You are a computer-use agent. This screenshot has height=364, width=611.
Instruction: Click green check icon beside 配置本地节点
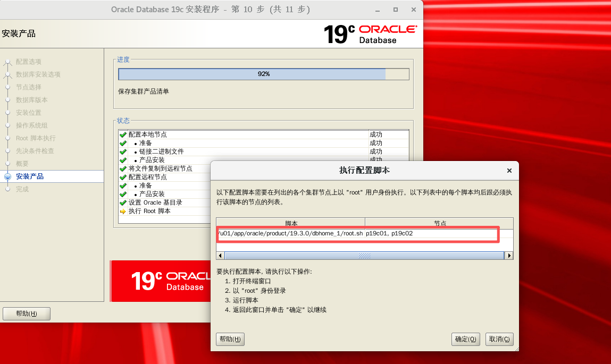pyautogui.click(x=123, y=134)
